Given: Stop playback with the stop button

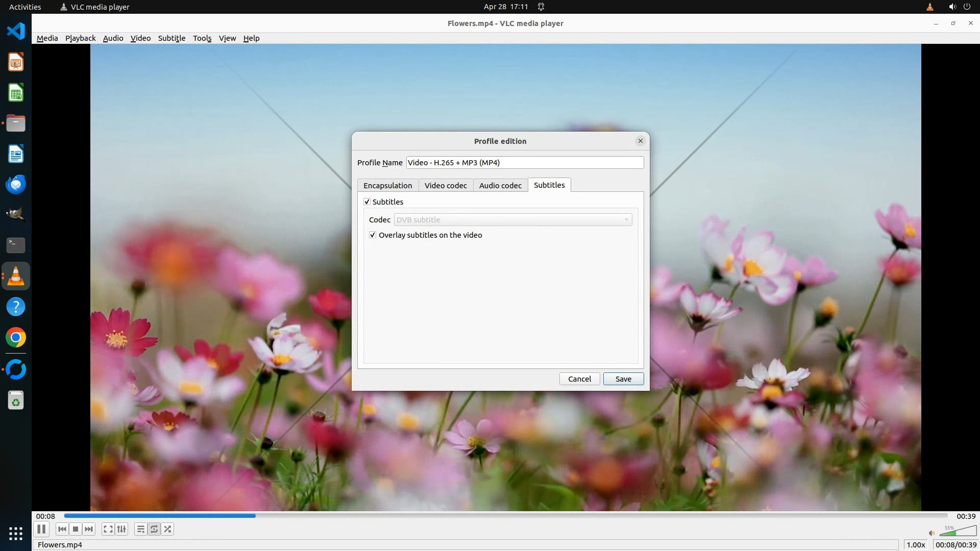Looking at the screenshot, I should (76, 529).
